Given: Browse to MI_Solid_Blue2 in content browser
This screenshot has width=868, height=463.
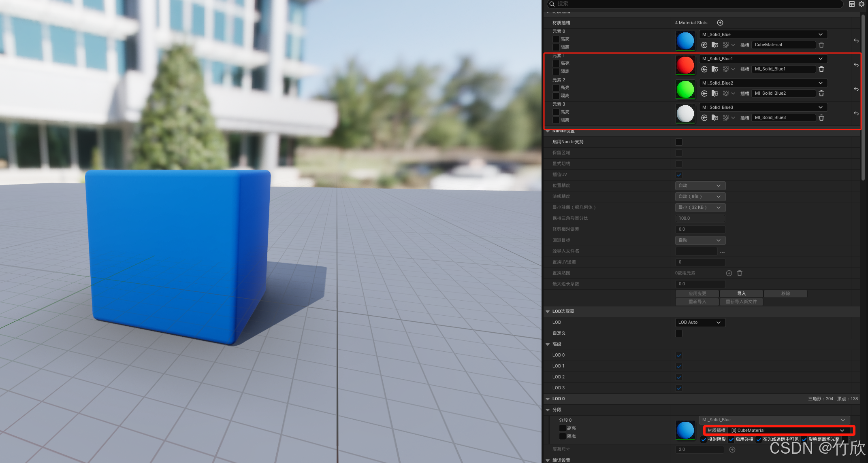Looking at the screenshot, I should (x=715, y=93).
